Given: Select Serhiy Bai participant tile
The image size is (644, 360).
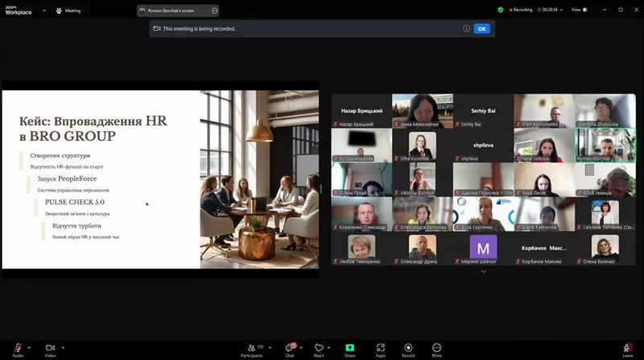Looking at the screenshot, I should tap(484, 111).
